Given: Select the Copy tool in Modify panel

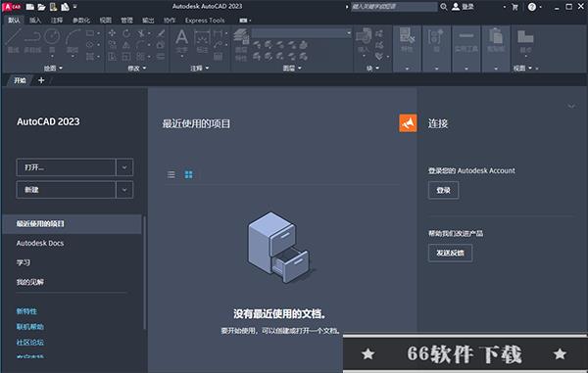Looking at the screenshot, I should 112,45.
